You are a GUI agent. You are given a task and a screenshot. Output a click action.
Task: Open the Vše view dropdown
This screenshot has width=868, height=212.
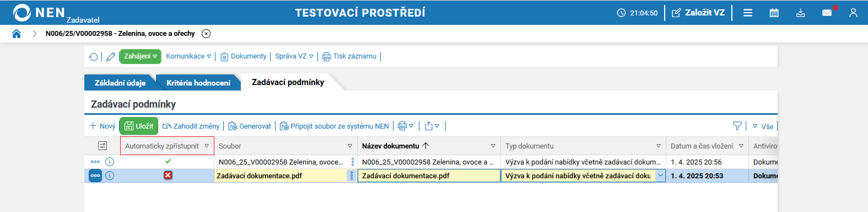[x=763, y=126]
